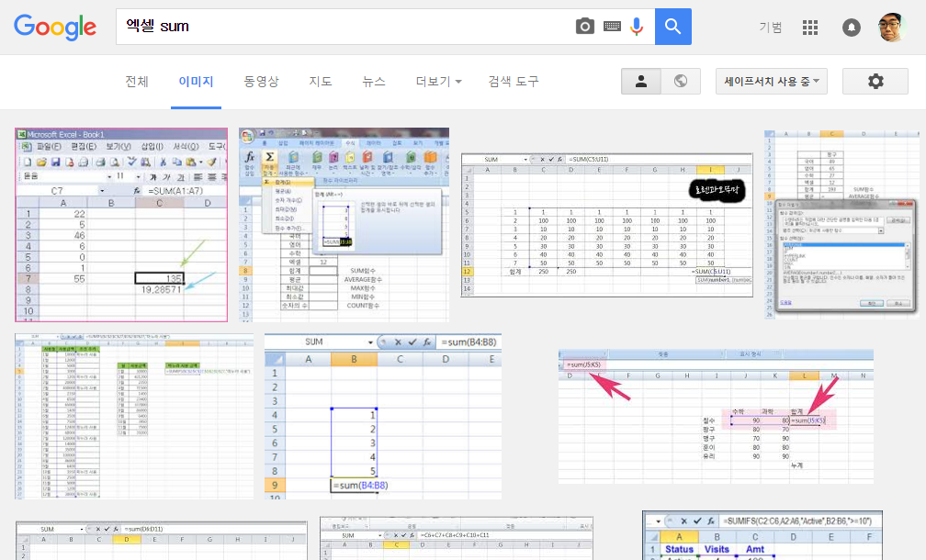Open =SUM(C5:U11) spreadsheet image result

606,225
